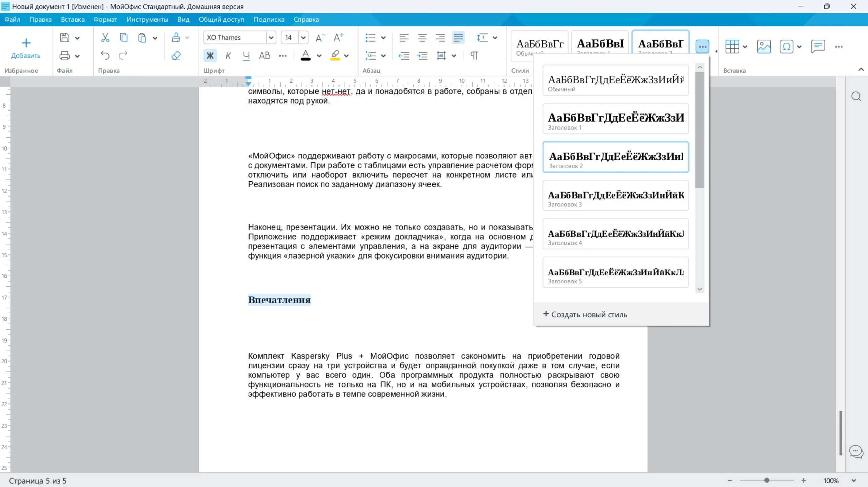Click the Undo arrow icon
The image size is (868, 487).
(105, 55)
